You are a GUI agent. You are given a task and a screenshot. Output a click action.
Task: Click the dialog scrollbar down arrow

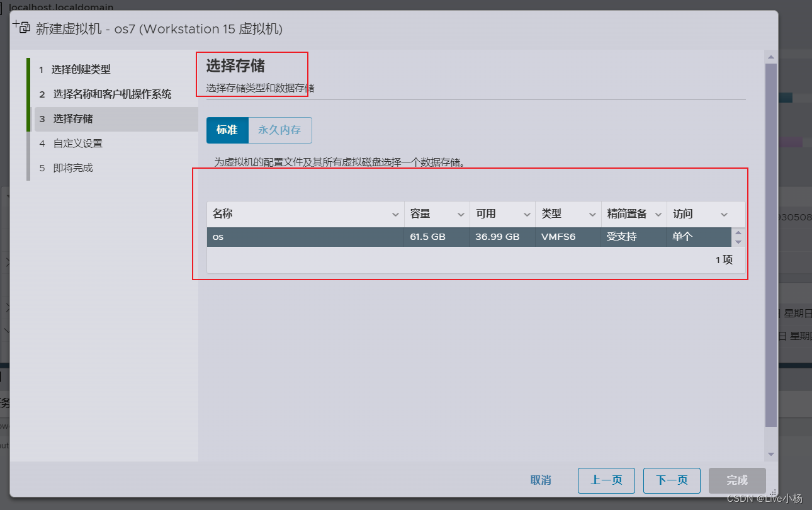[771, 455]
